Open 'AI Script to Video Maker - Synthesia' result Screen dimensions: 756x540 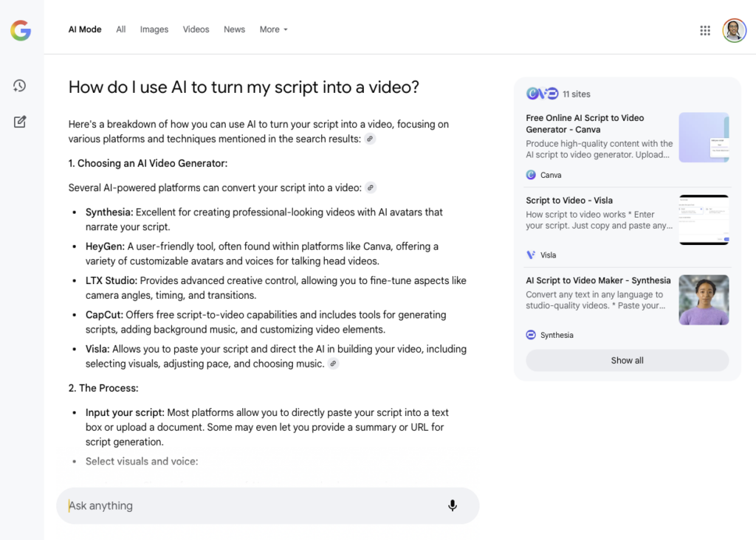598,280
